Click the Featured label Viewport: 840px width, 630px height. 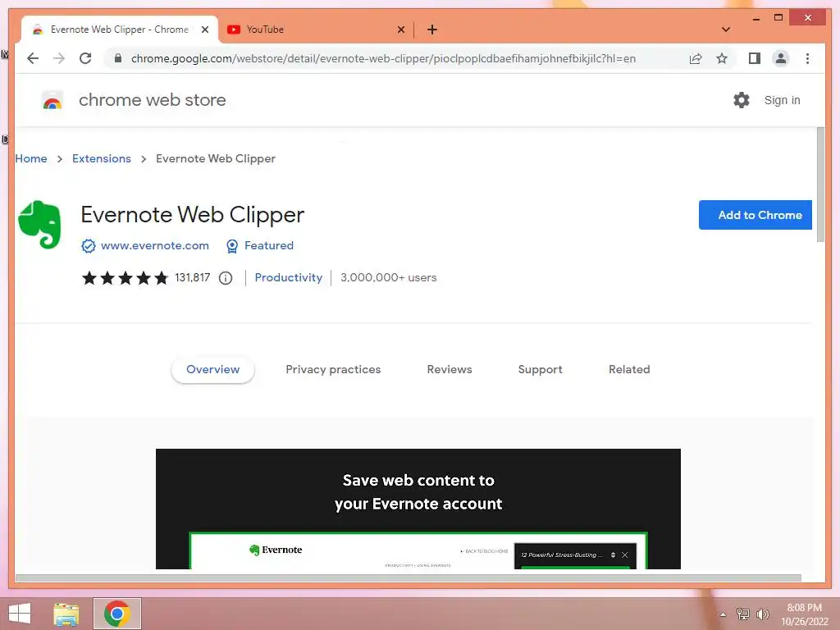269,245
